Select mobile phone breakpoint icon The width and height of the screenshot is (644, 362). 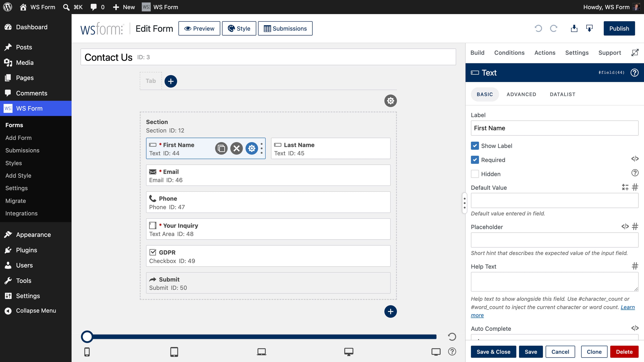click(x=87, y=352)
